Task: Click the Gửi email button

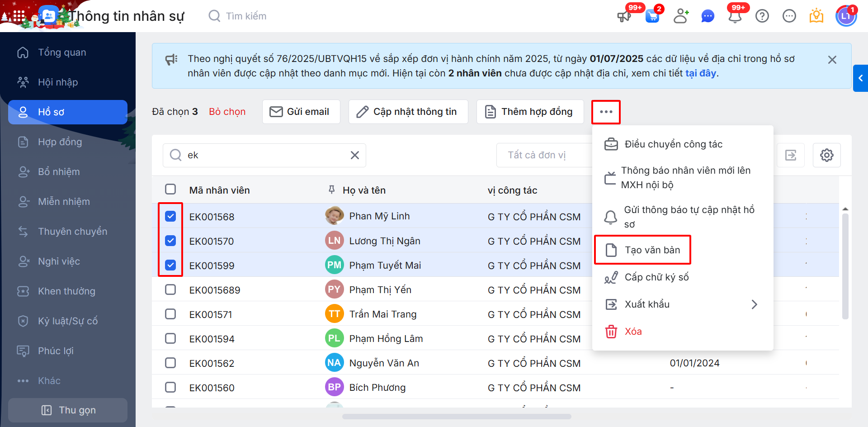Action: [301, 112]
